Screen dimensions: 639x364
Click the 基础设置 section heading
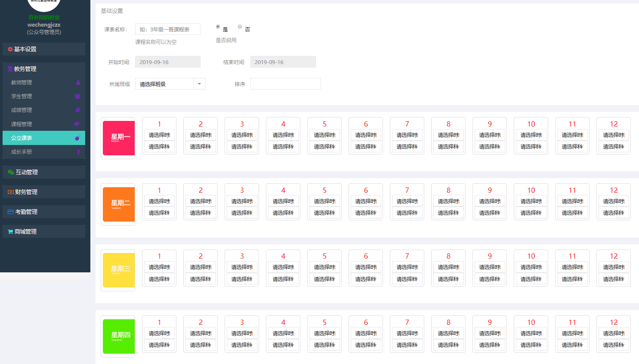pos(112,11)
